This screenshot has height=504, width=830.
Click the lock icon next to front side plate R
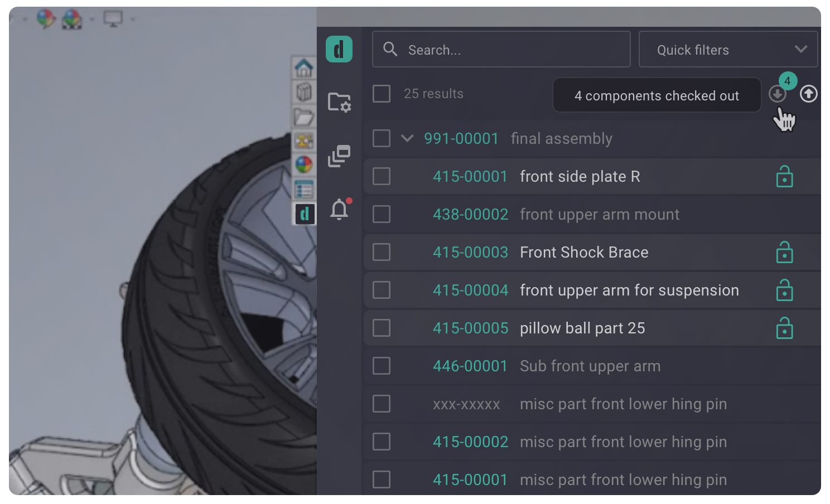784,176
